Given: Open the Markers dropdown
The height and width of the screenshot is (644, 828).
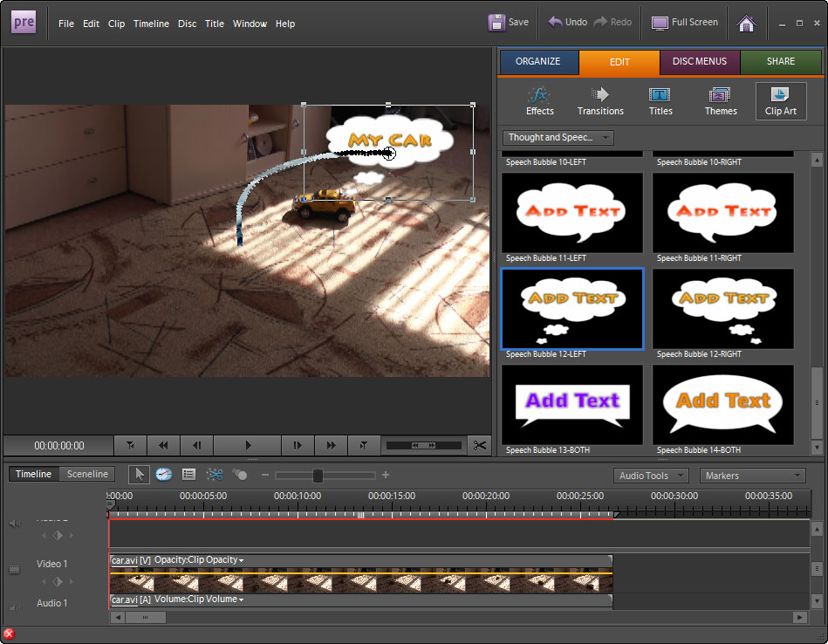Looking at the screenshot, I should tap(752, 475).
